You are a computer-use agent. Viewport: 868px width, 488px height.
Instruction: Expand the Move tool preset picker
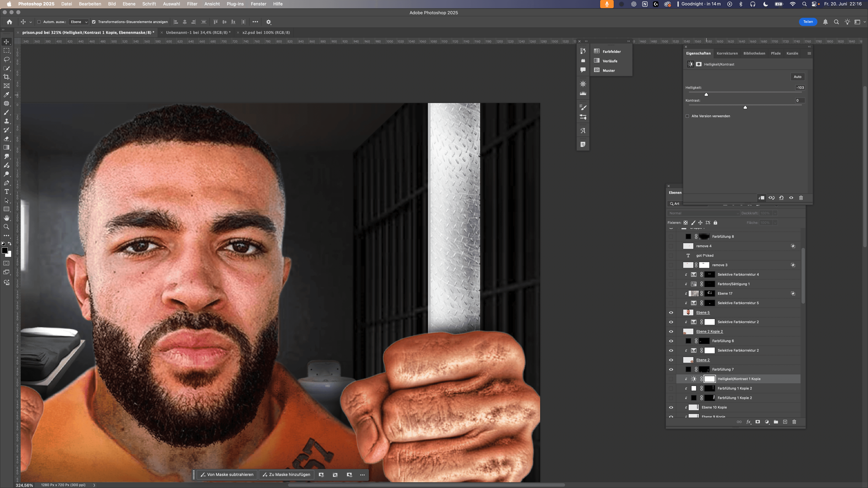pyautogui.click(x=31, y=22)
